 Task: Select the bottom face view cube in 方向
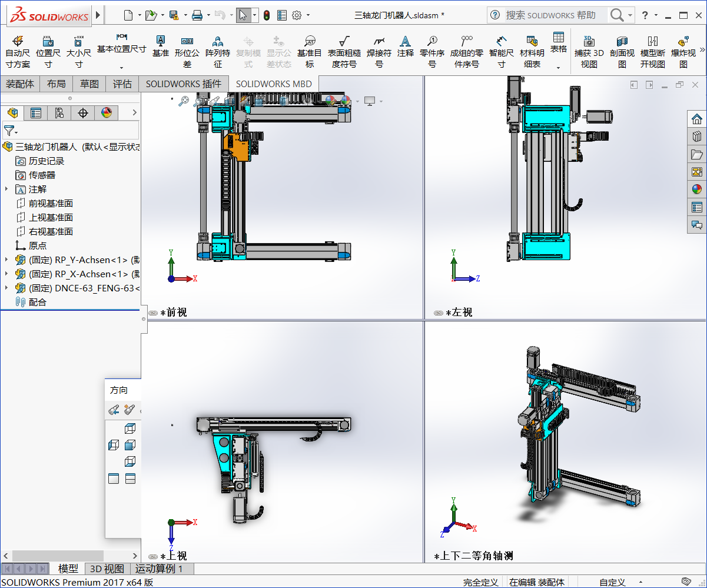(x=130, y=461)
